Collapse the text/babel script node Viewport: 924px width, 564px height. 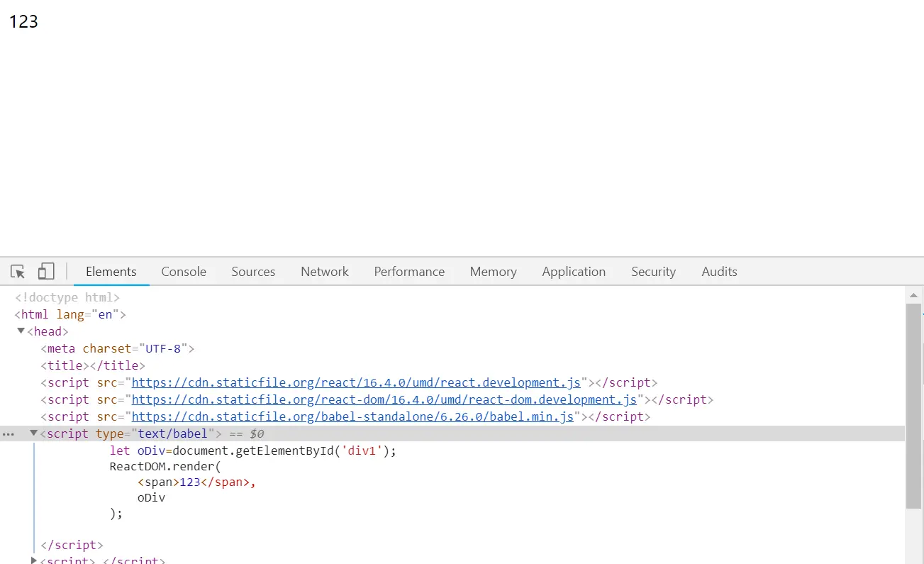[33, 433]
